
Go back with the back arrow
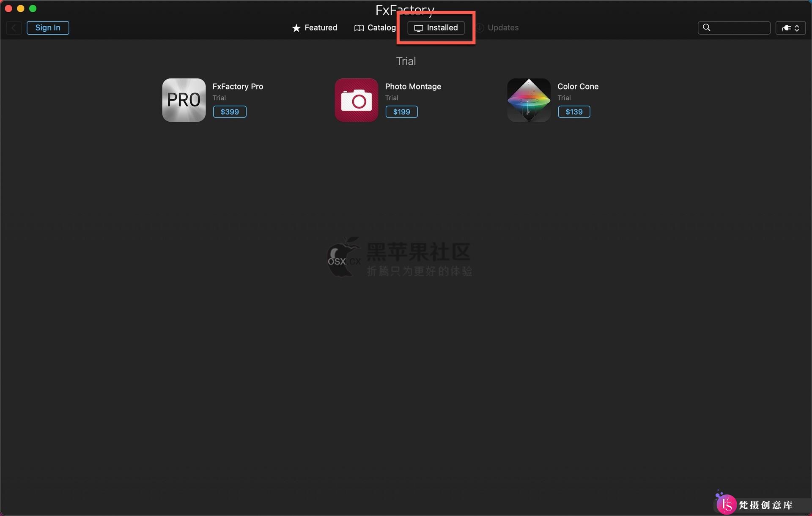[14, 28]
